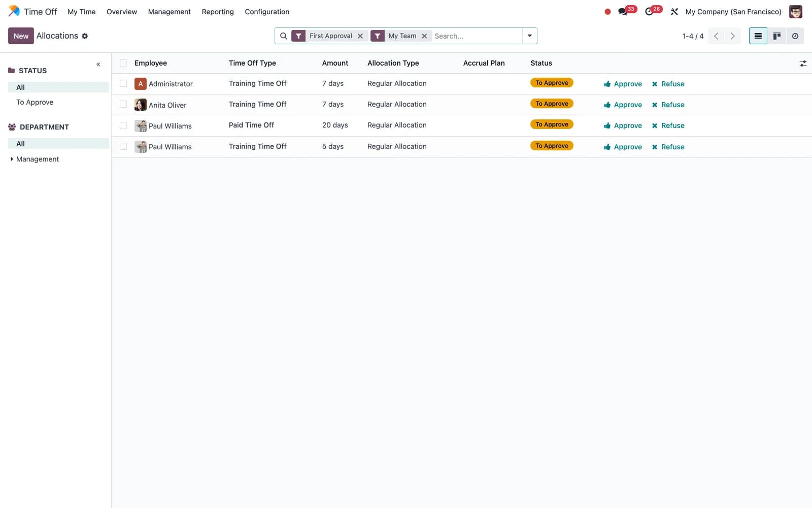This screenshot has width=812, height=508.
Task: Remove the First Approval filter
Action: coord(360,36)
